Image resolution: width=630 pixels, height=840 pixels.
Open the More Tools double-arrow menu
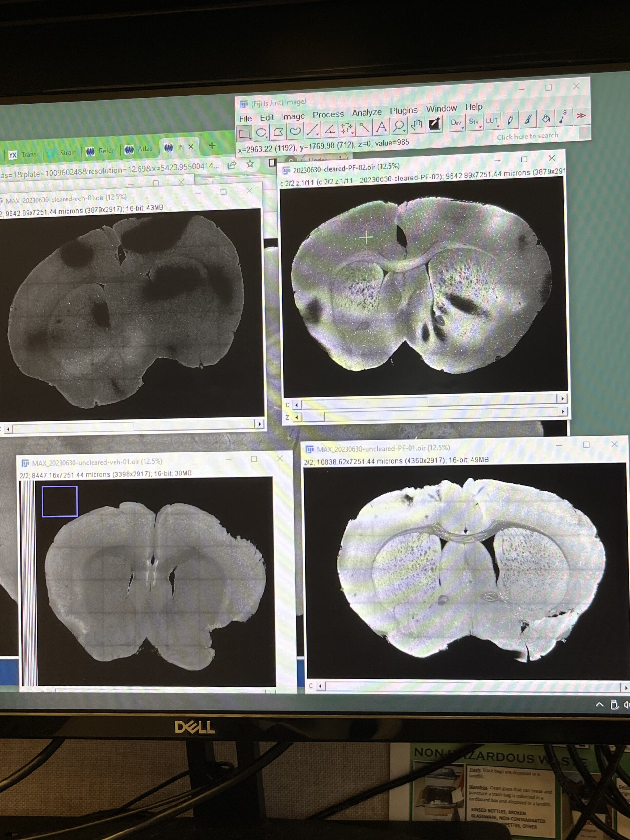coord(581,116)
